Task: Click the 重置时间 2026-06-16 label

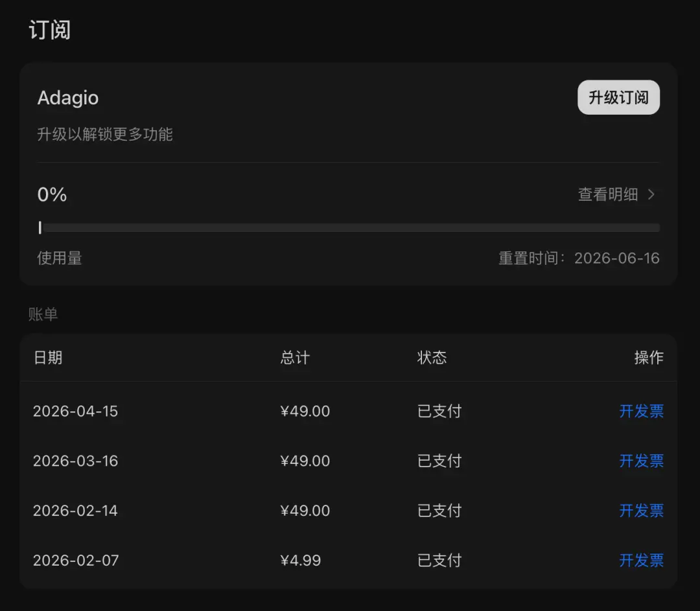Action: point(579,258)
